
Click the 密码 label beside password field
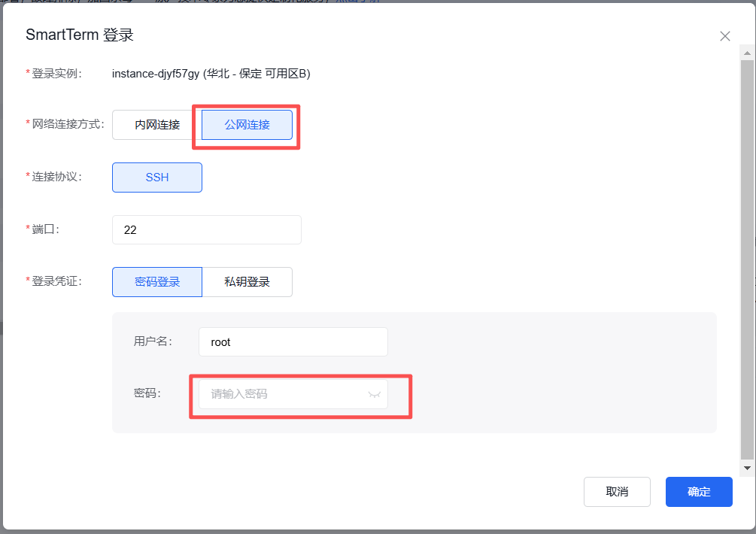tap(147, 394)
